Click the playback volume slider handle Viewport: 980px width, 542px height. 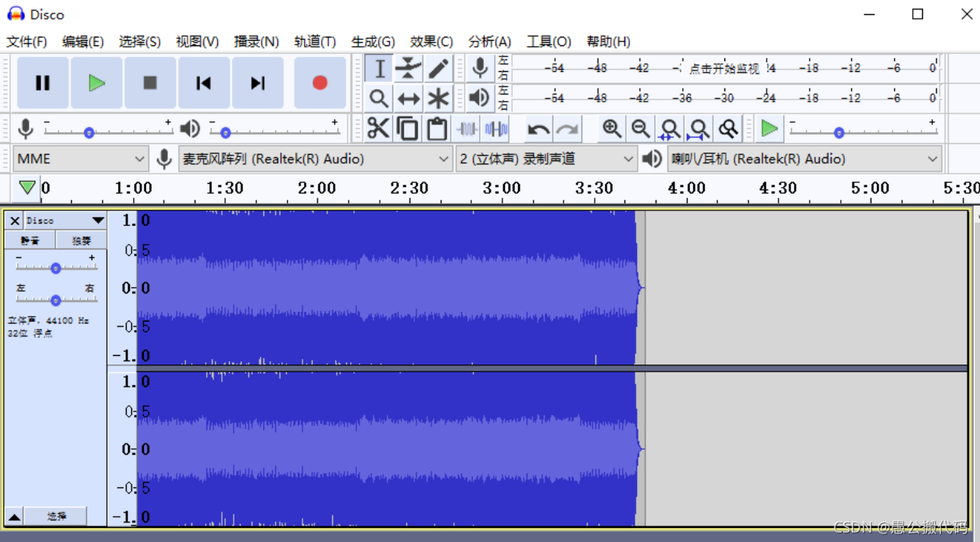225,133
